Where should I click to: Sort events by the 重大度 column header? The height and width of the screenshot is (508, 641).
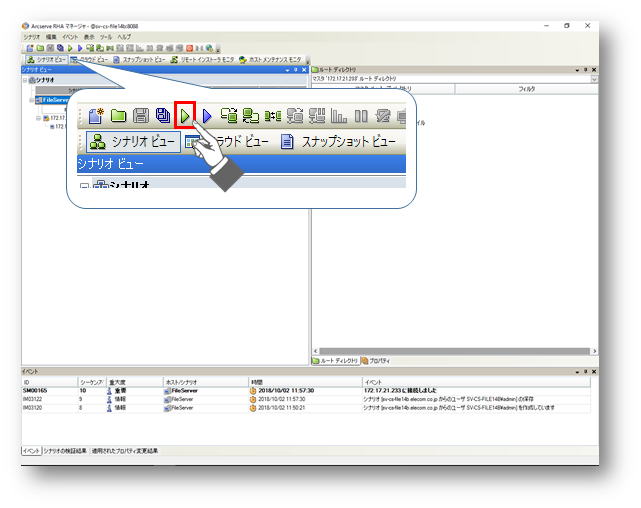135,382
